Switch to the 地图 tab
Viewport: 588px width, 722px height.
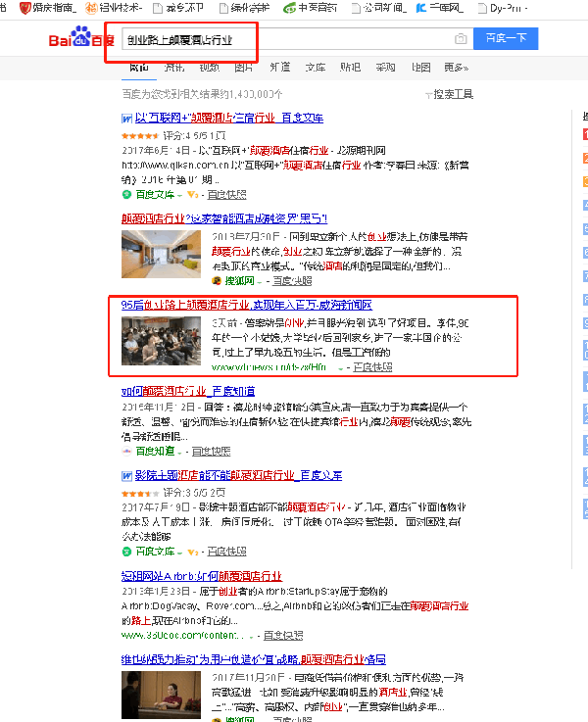coord(420,68)
